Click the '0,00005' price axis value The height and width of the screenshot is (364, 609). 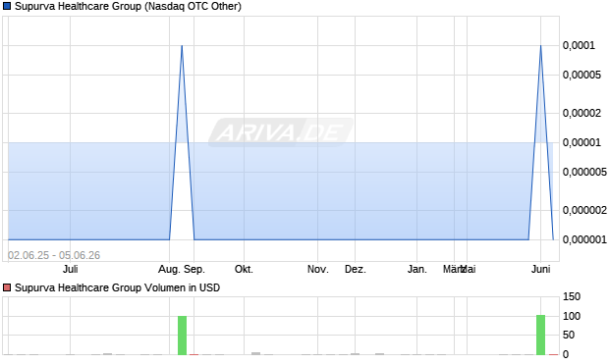click(x=581, y=75)
